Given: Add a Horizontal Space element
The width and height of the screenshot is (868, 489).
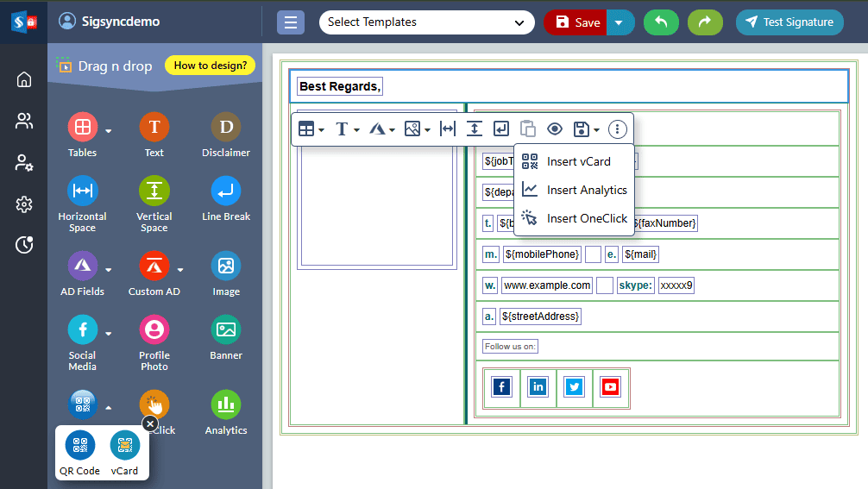Looking at the screenshot, I should coord(83,191).
